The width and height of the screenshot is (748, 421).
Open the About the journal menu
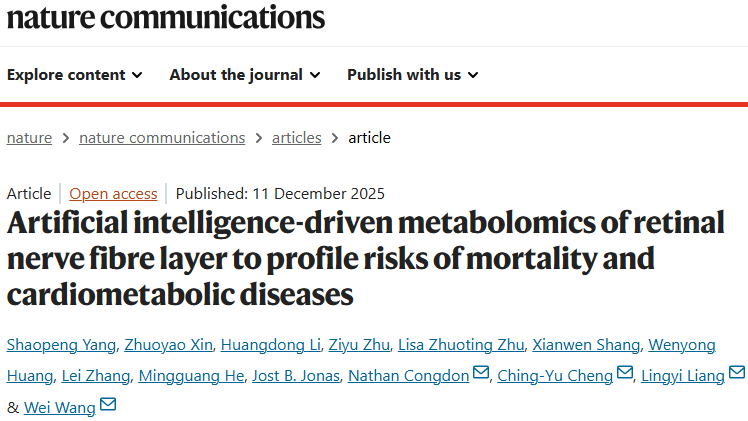pyautogui.click(x=245, y=75)
